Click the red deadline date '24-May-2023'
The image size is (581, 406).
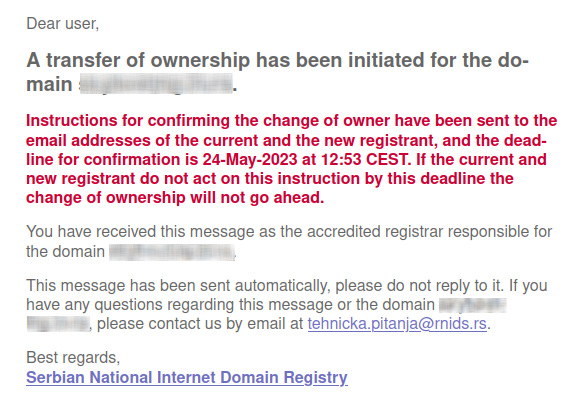(250, 160)
